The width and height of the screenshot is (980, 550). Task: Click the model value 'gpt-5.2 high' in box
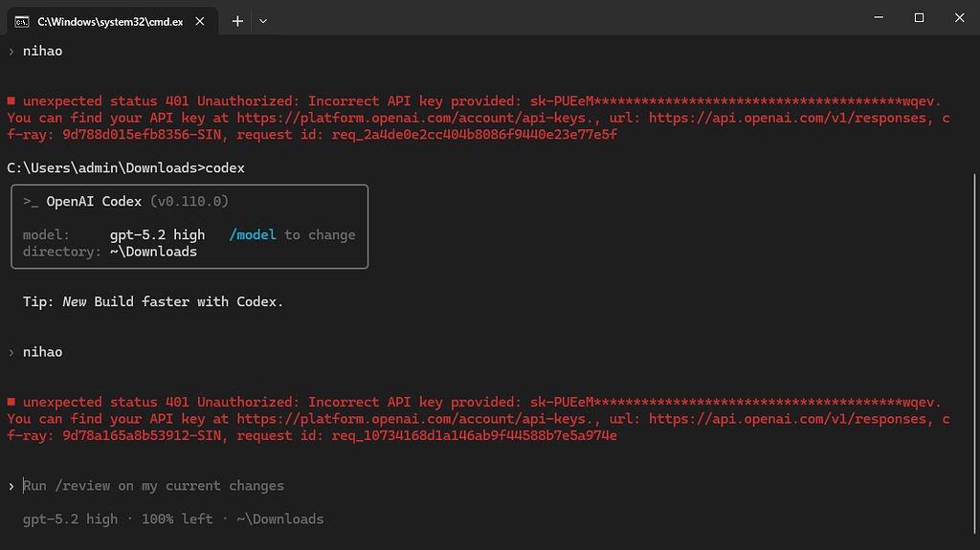click(158, 235)
